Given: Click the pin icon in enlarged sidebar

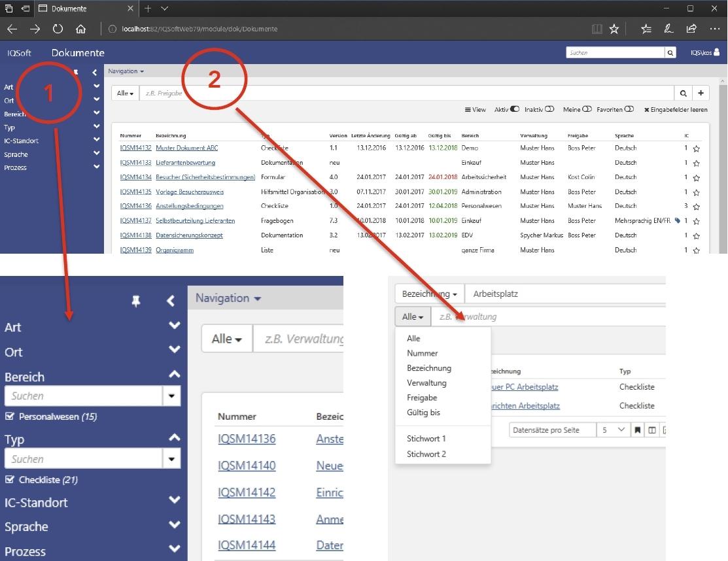Looking at the screenshot, I should [135, 301].
